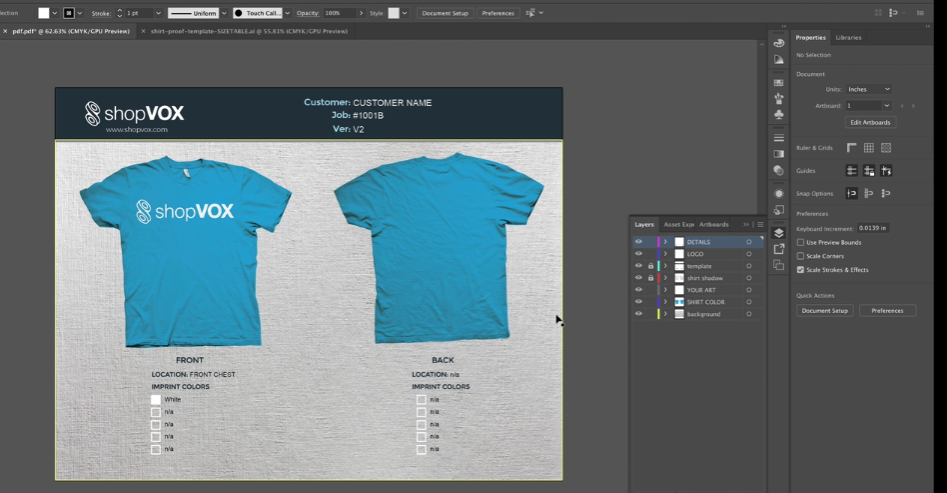Open the Layers panel icon in dock
Screen dimensions: 947x493
(x=779, y=233)
